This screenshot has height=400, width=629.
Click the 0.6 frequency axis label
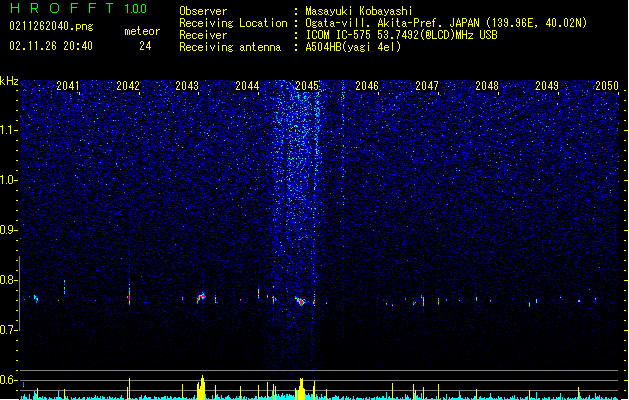pos(8,380)
